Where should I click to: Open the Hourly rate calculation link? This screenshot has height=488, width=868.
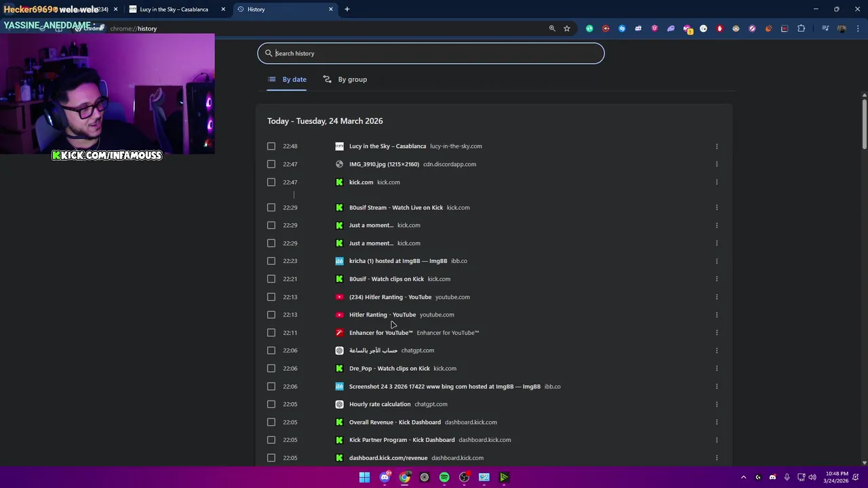coord(380,404)
